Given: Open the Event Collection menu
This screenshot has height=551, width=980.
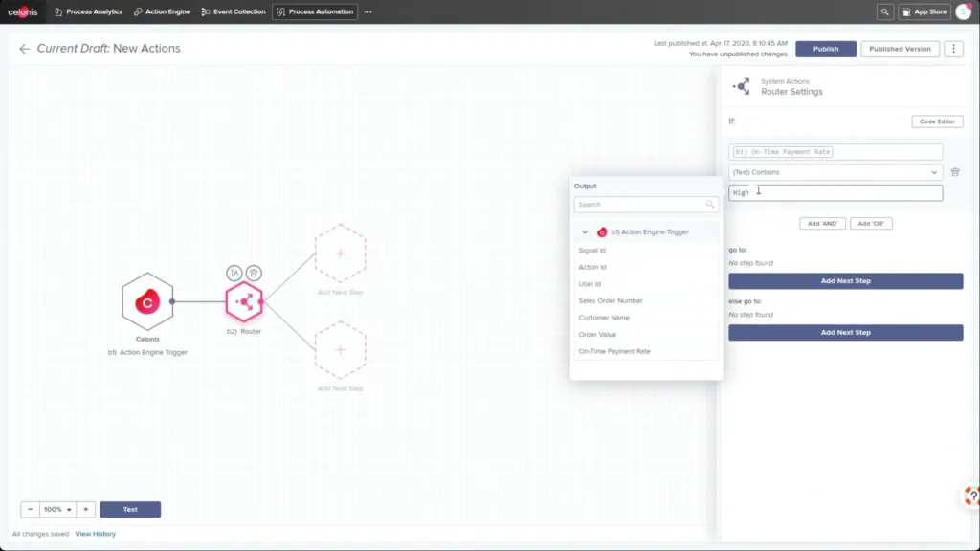Looking at the screenshot, I should (x=234, y=11).
